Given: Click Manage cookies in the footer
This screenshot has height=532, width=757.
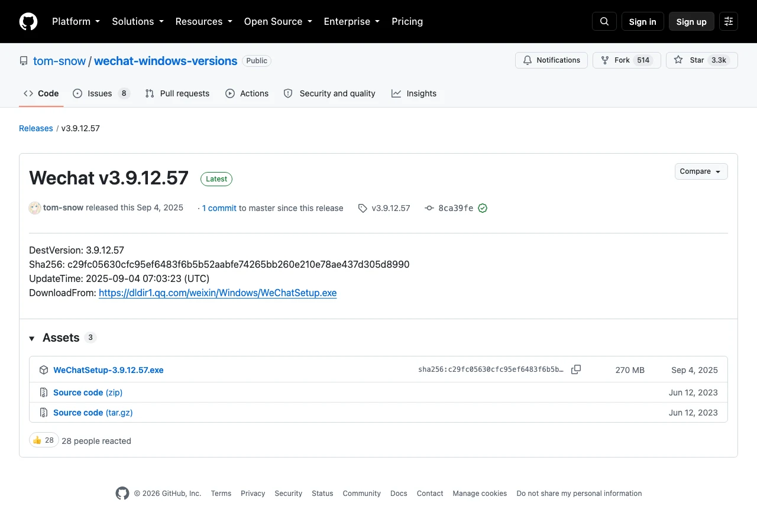Looking at the screenshot, I should tap(480, 494).
